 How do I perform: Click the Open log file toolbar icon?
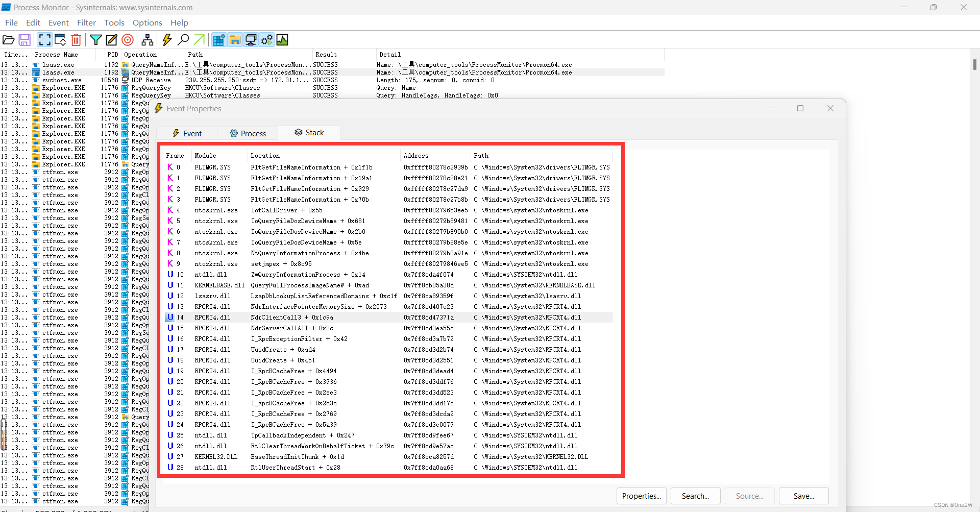click(x=9, y=40)
